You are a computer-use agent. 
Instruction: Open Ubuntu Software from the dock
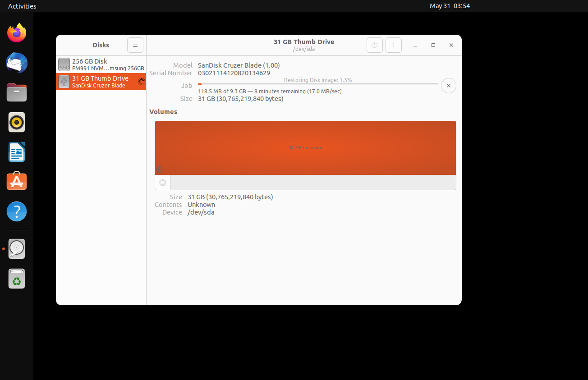click(x=17, y=182)
